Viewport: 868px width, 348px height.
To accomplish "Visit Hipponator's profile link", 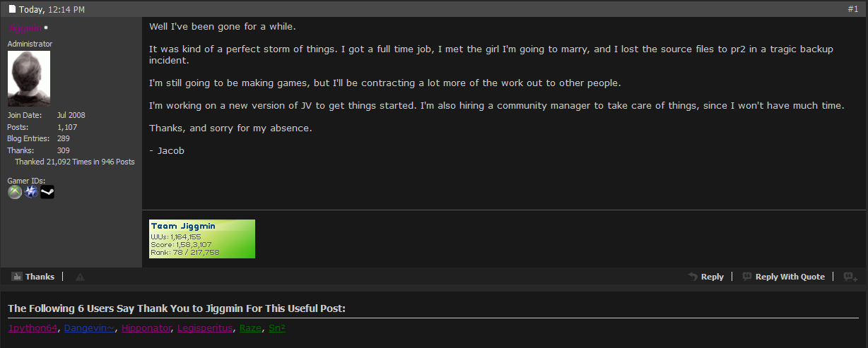I will [146, 328].
